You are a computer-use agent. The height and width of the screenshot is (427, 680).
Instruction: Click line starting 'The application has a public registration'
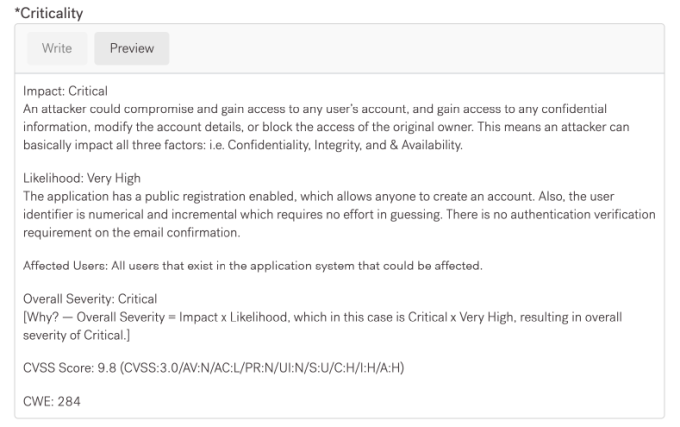(x=319, y=196)
